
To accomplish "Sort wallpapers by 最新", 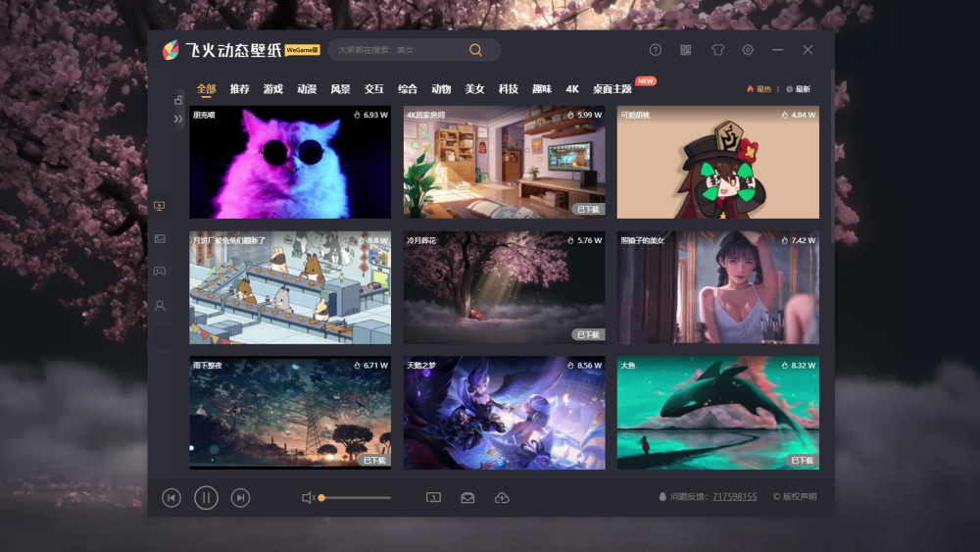I will pos(798,89).
